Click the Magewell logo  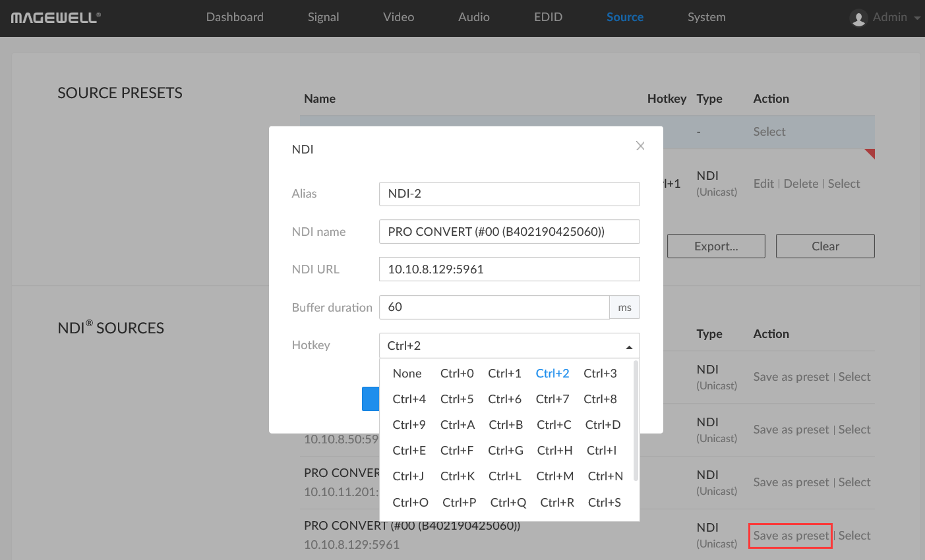point(55,18)
